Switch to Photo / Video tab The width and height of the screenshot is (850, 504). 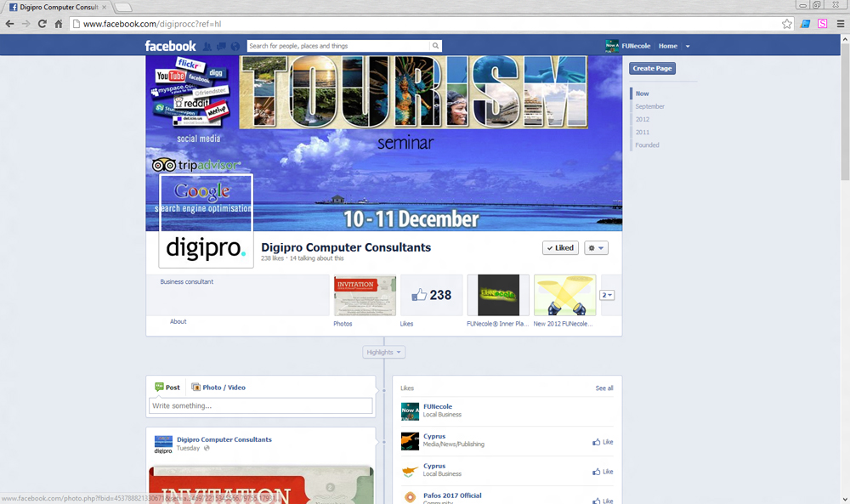[218, 388]
